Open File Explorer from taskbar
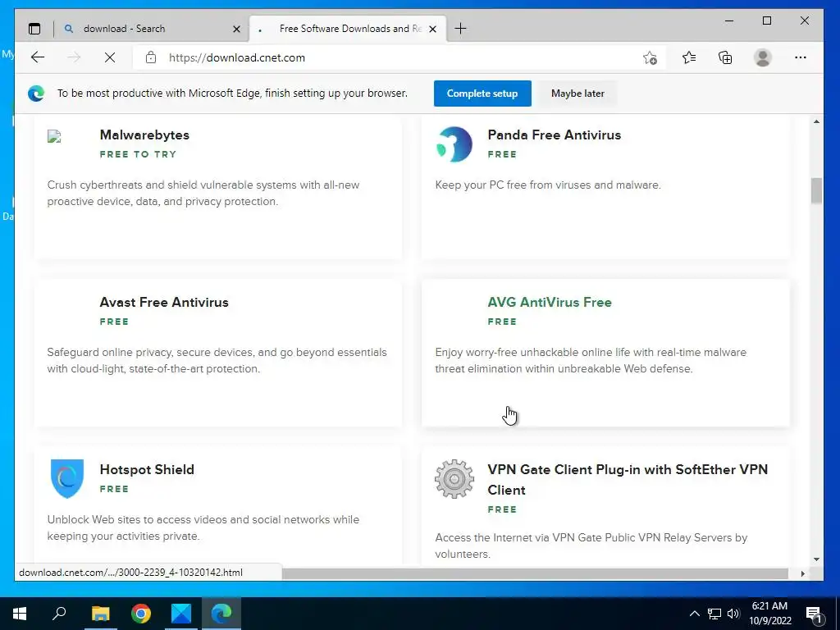The height and width of the screenshot is (630, 840). (100, 614)
